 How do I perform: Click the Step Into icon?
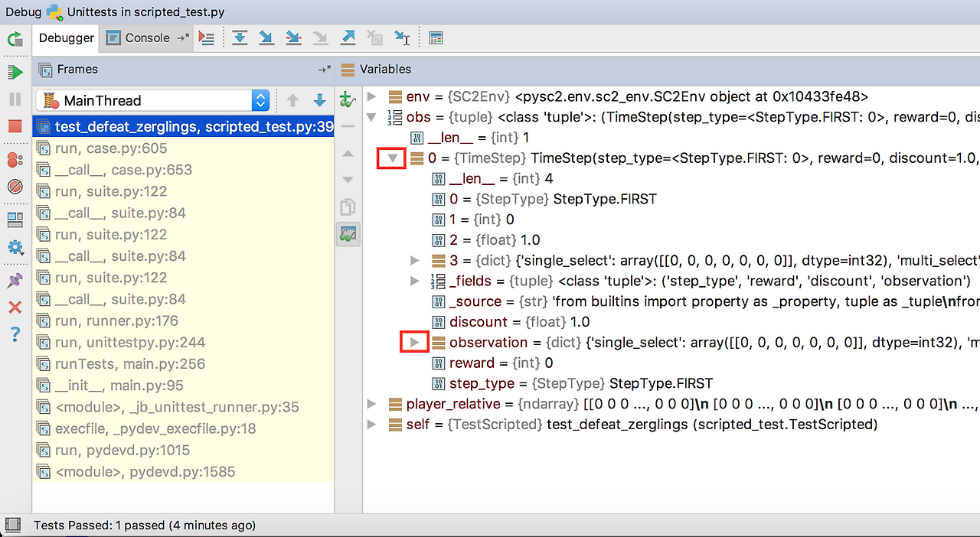[266, 38]
